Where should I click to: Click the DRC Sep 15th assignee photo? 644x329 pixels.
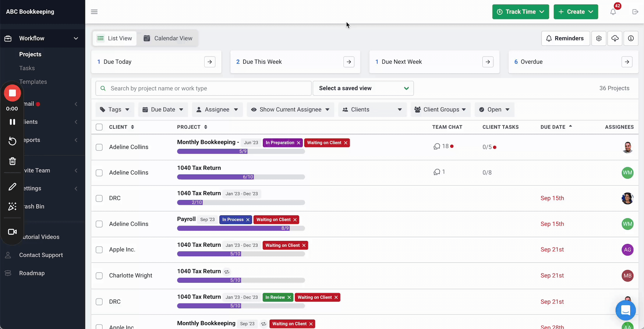point(628,198)
